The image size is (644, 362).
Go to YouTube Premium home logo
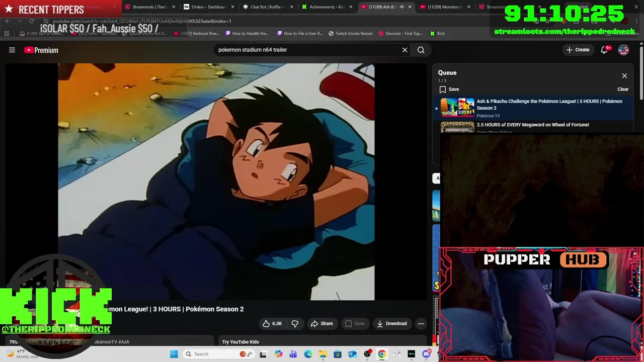pyautogui.click(x=41, y=50)
